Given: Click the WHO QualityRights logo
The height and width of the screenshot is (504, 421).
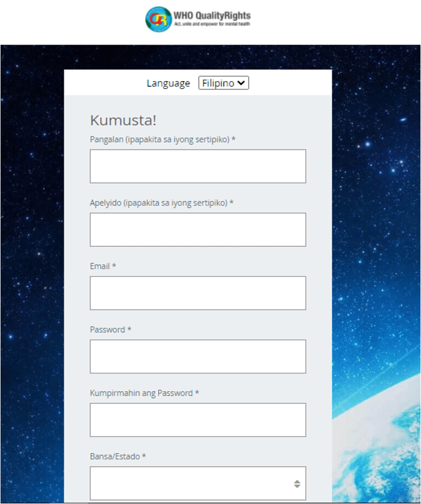Looking at the screenshot, I should tap(198, 19).
